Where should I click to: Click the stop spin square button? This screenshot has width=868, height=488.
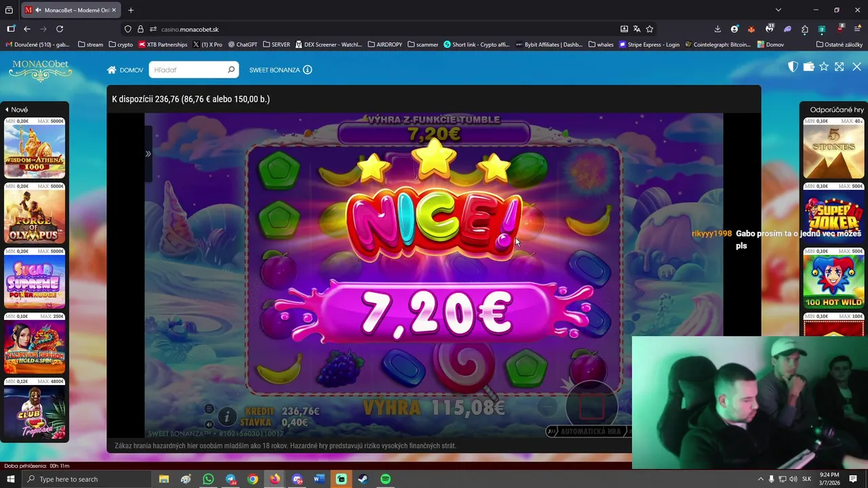[591, 407]
